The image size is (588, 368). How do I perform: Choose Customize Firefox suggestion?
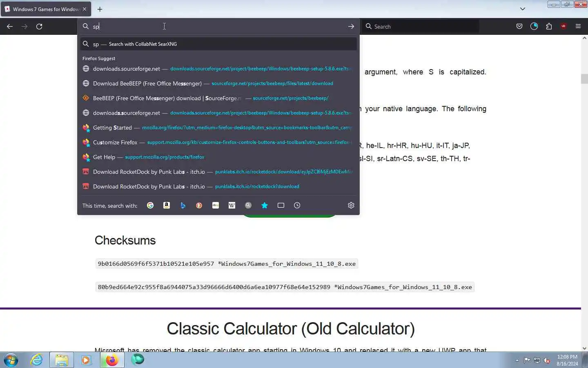218,142
